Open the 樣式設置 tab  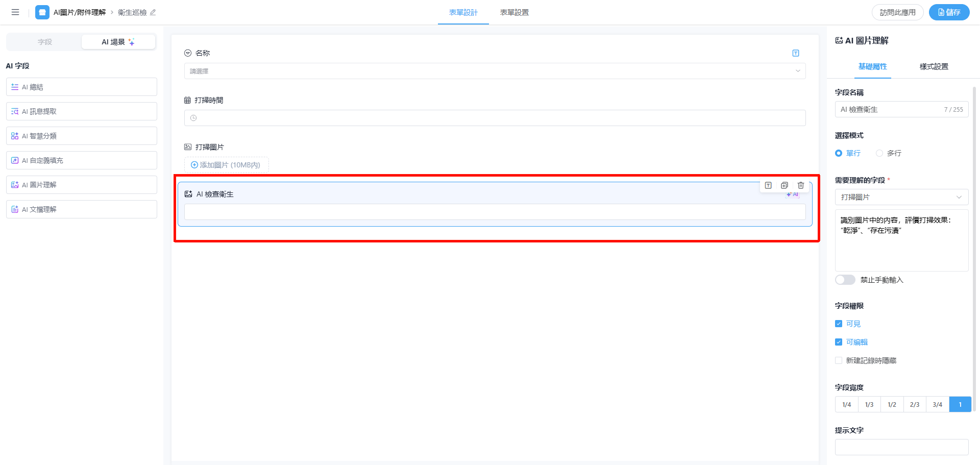[934, 66]
